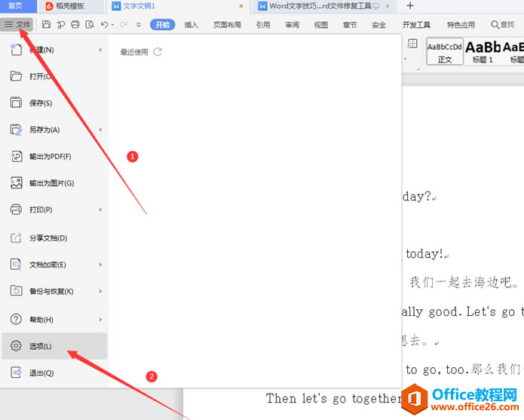Select the 插入 ribbon tab
Viewport: 524px width, 420px height.
[192, 25]
